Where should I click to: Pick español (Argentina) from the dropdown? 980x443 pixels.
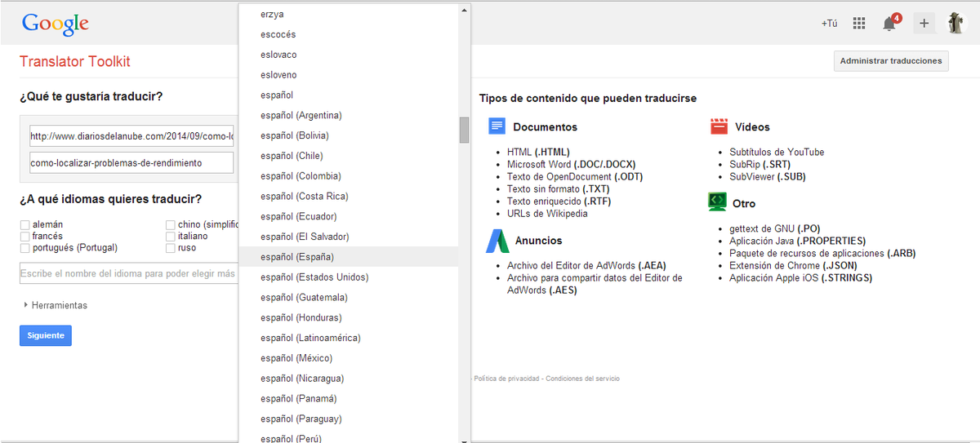click(301, 115)
